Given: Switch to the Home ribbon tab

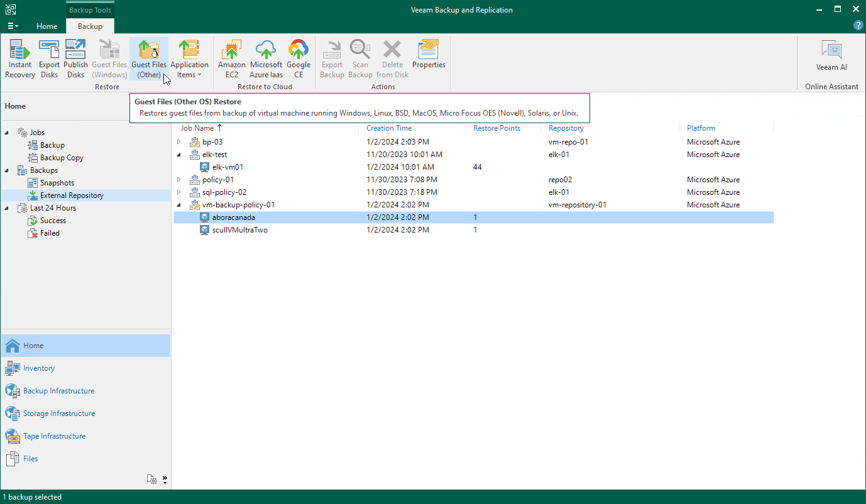Looking at the screenshot, I should pyautogui.click(x=47, y=26).
